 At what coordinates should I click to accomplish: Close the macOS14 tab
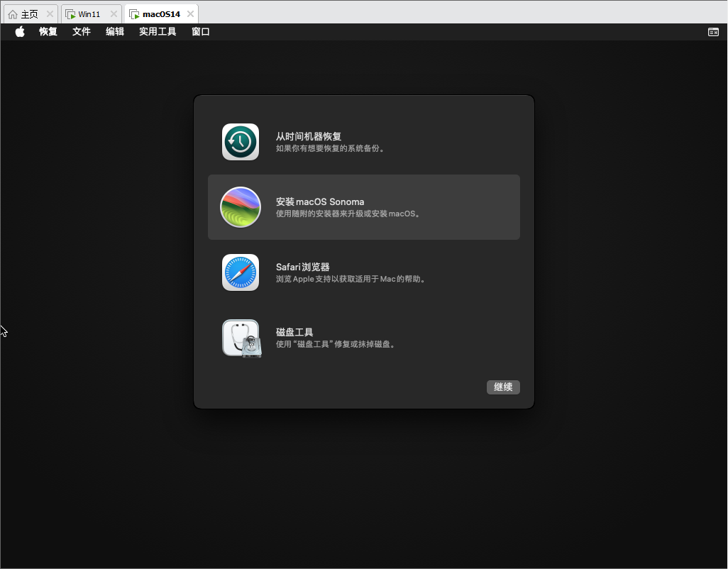190,14
